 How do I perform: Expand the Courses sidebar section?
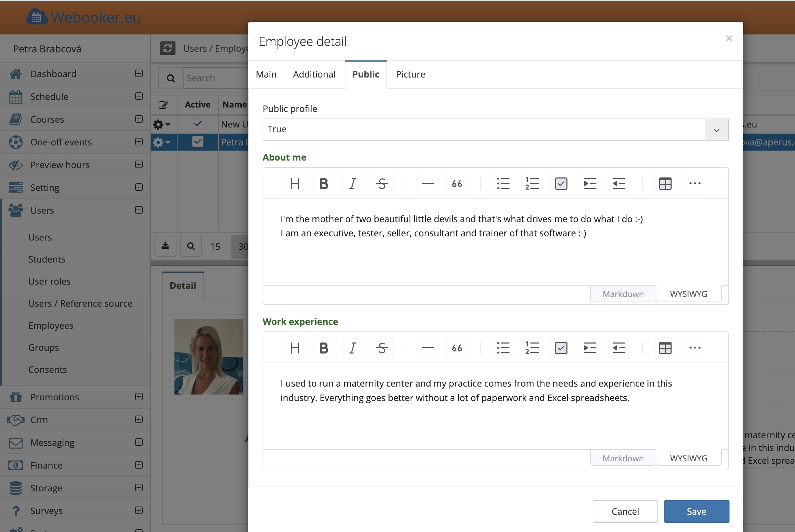pos(139,119)
